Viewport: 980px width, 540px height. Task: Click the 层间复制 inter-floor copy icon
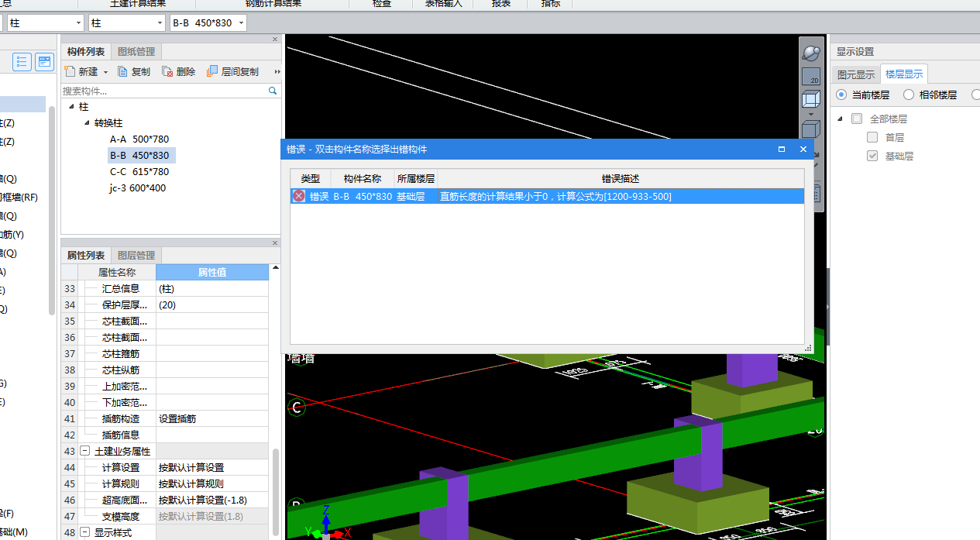(212, 71)
